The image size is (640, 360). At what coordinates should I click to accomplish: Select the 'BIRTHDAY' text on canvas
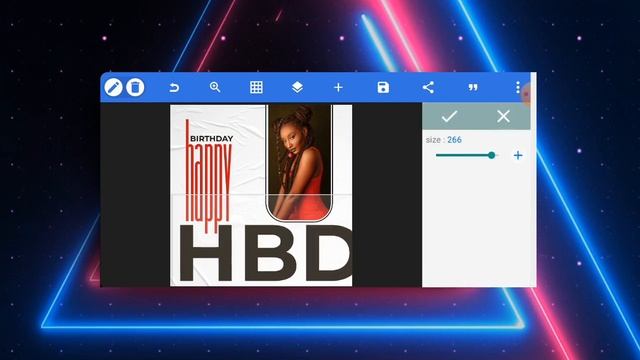pos(211,139)
